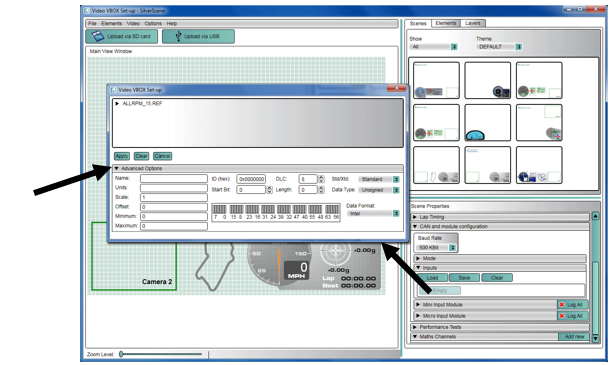
Task: Click the Units input field
Action: 174,188
